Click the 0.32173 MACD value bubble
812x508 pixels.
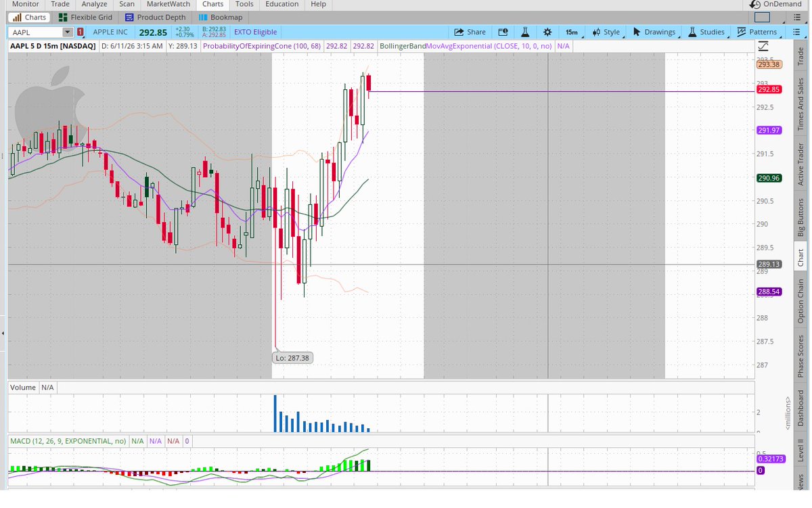(x=769, y=459)
